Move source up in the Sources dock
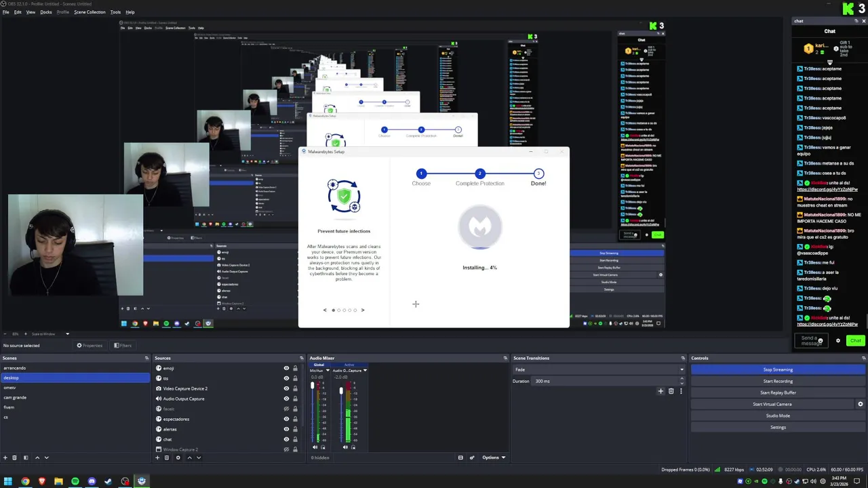The width and height of the screenshot is (868, 488). coord(189,457)
